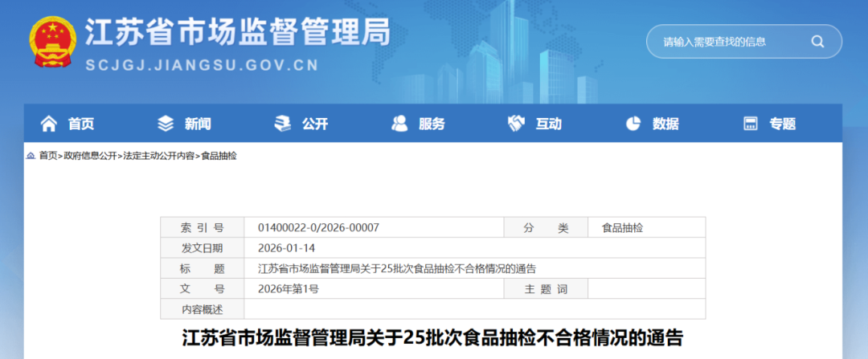Go to 政府信息公开 breadcrumb link
Image resolution: width=868 pixels, height=359 pixels.
tap(90, 156)
